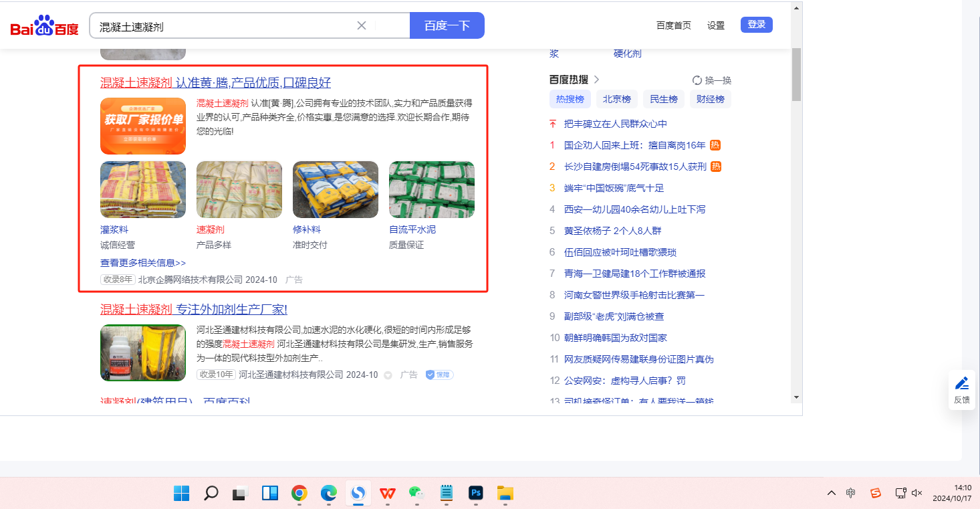Switch to the 财经榜 tab
Viewport: 980px width, 509px height.
(x=711, y=99)
